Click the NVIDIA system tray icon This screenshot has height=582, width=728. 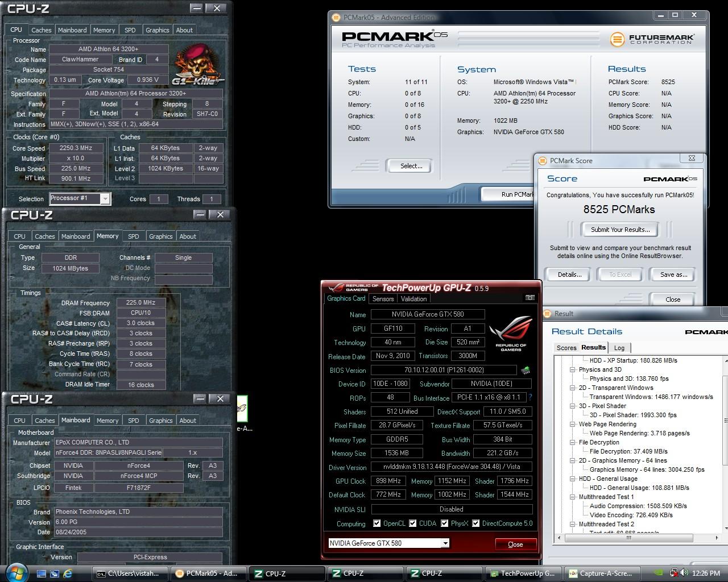658,573
